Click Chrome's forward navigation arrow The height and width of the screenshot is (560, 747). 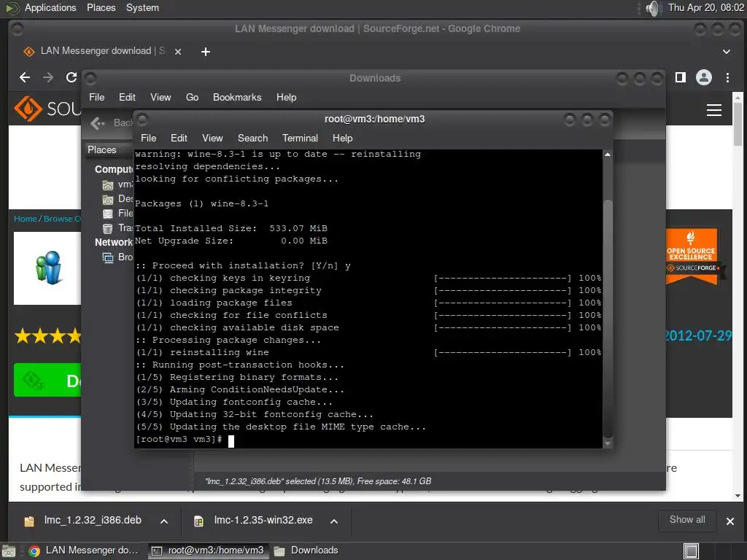48,77
